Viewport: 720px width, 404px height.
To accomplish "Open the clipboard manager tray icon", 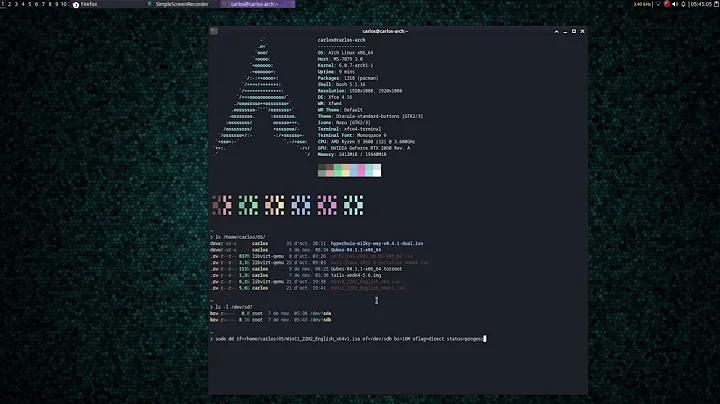I will (717, 4).
